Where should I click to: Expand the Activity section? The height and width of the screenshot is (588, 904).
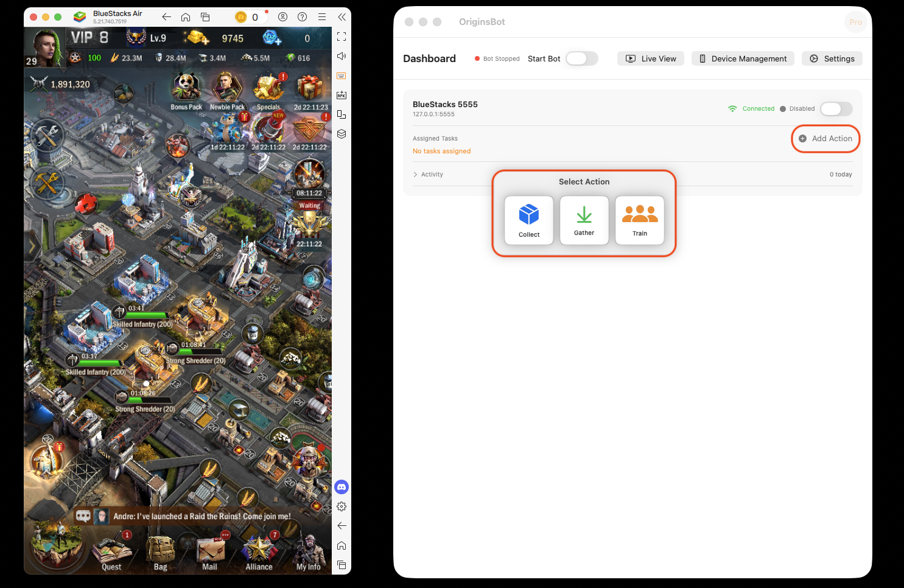[x=428, y=175]
